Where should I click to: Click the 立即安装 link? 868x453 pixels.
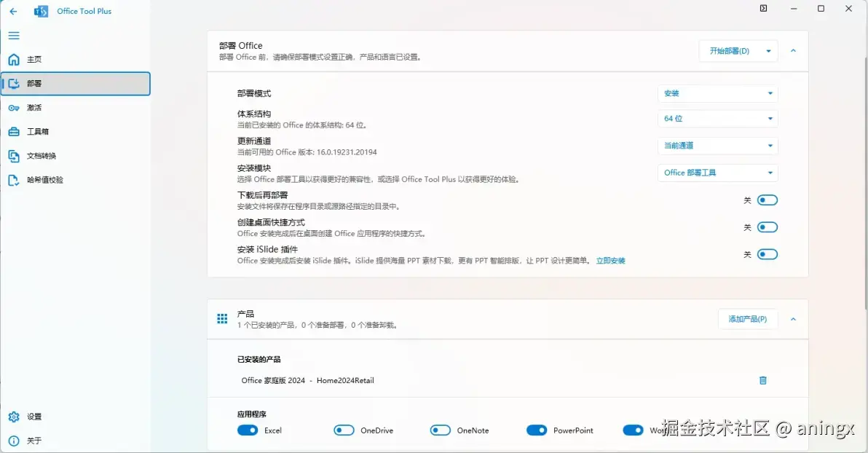point(611,261)
